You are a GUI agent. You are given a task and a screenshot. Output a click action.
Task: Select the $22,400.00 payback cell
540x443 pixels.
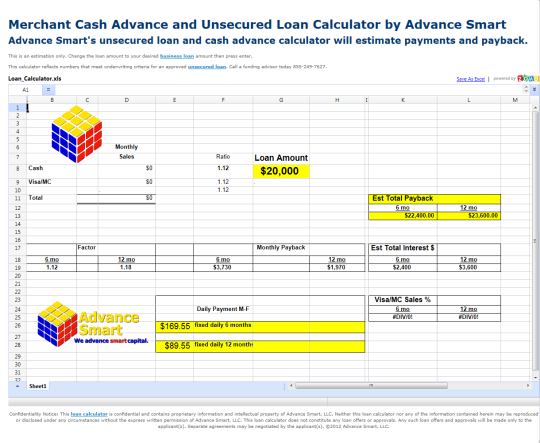click(x=403, y=216)
